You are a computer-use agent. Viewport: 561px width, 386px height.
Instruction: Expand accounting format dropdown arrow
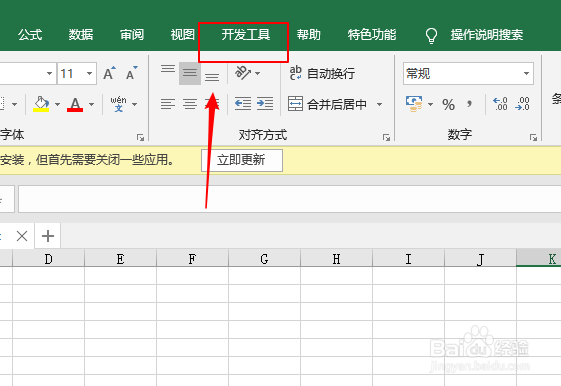[x=430, y=104]
